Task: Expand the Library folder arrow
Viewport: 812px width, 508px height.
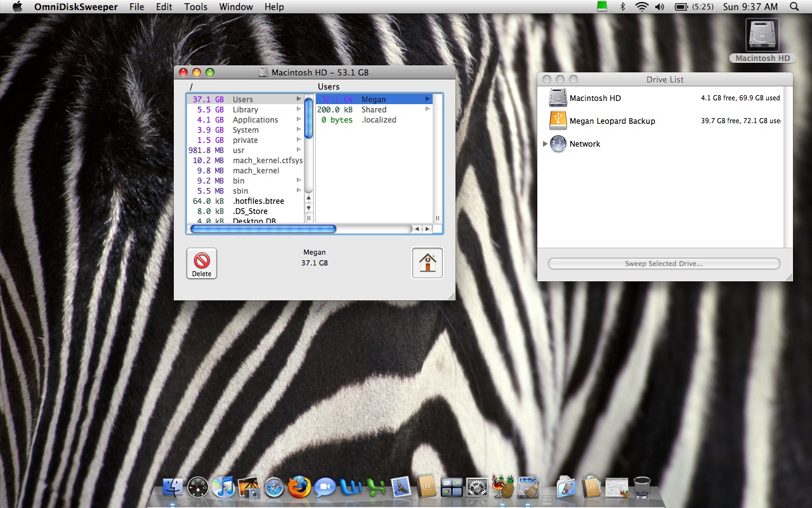Action: tap(299, 109)
